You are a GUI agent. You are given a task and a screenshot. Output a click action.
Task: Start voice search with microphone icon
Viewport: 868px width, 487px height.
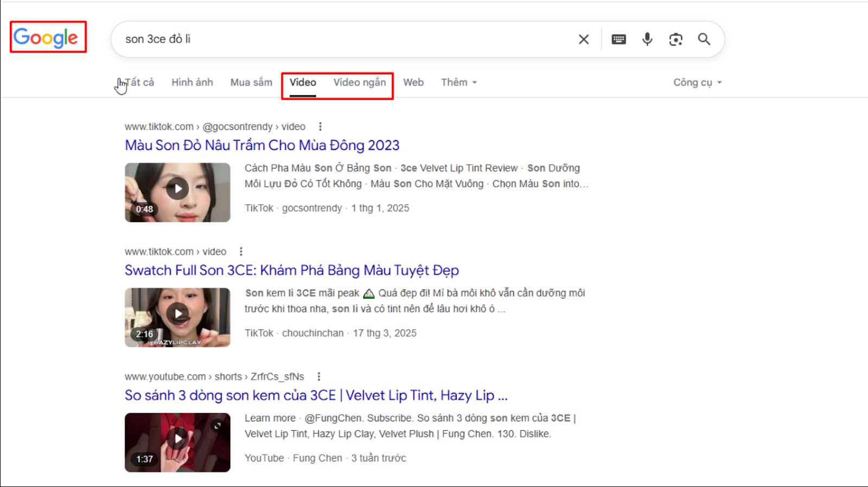tap(647, 39)
